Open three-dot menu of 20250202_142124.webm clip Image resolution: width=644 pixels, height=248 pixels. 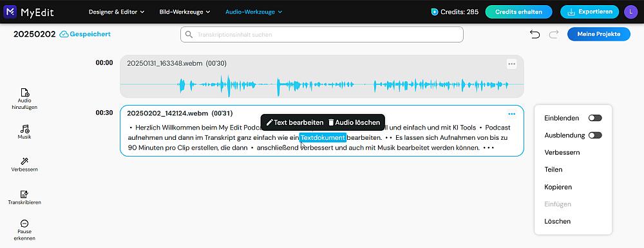pyautogui.click(x=511, y=114)
